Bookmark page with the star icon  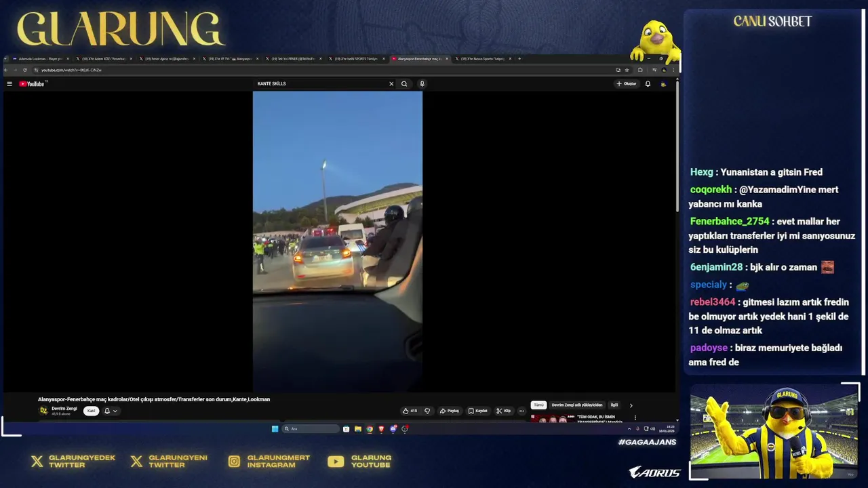[627, 70]
